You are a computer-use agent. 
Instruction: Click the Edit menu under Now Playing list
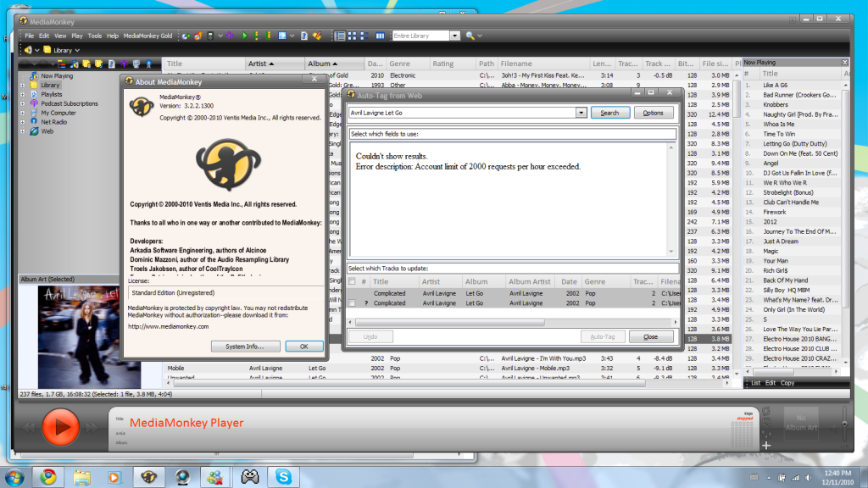pyautogui.click(x=770, y=383)
